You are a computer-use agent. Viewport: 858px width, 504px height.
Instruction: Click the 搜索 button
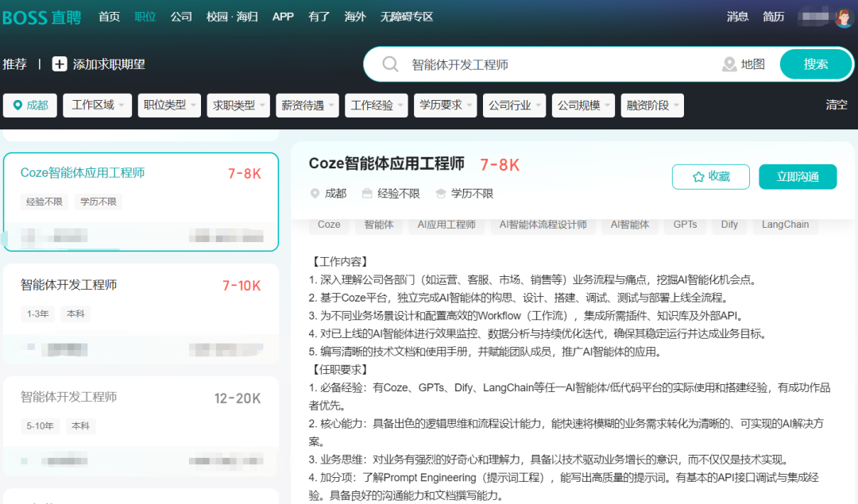[815, 64]
